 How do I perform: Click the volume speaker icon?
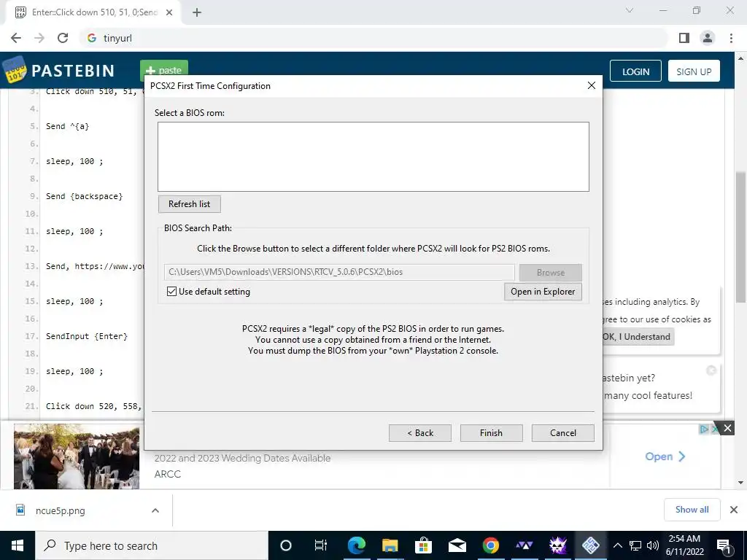coord(653,545)
